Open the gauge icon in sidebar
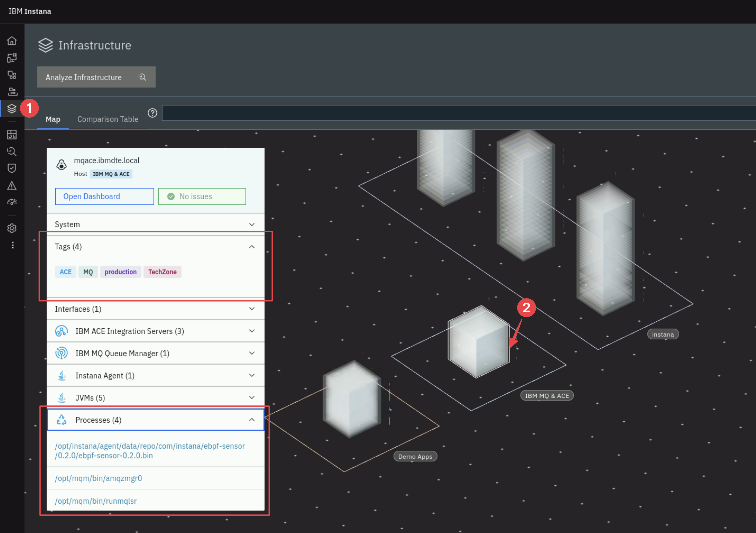Image resolution: width=756 pixels, height=533 pixels. click(x=12, y=202)
